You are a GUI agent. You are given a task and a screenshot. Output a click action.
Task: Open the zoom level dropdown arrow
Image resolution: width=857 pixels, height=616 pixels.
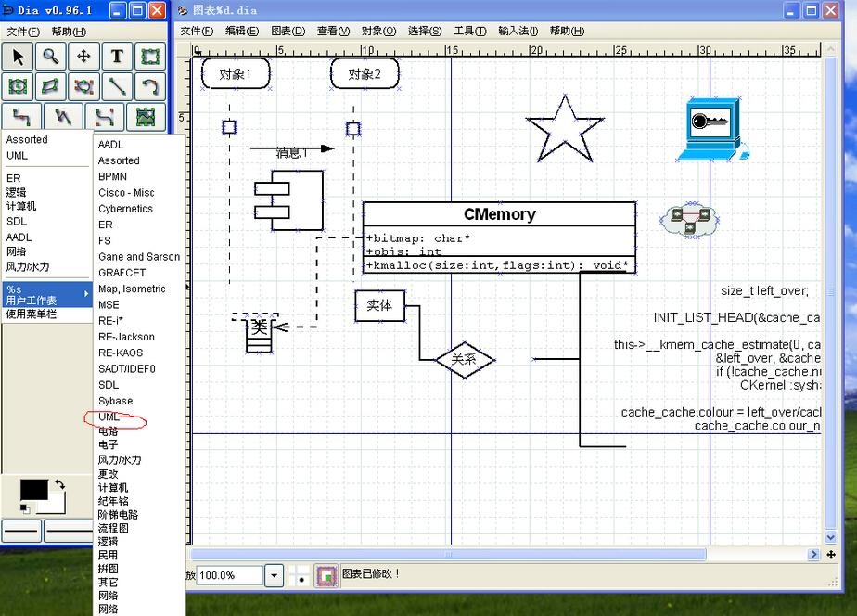coord(274,575)
